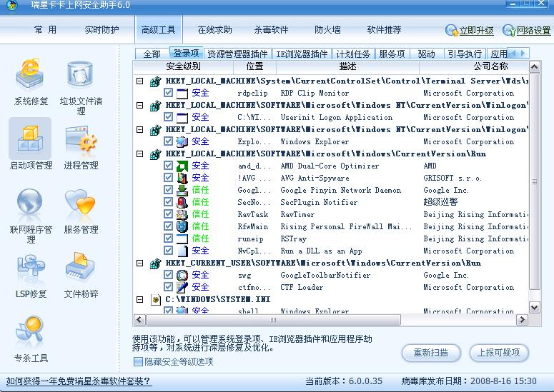Uncheck the rdpclip RDP Clip Monitor entry

tap(168, 92)
